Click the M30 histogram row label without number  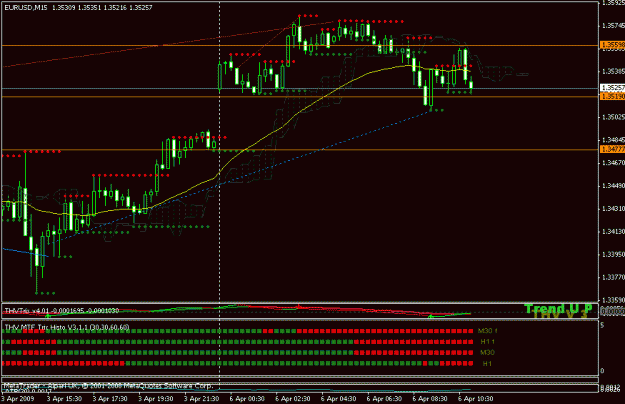coord(487,353)
